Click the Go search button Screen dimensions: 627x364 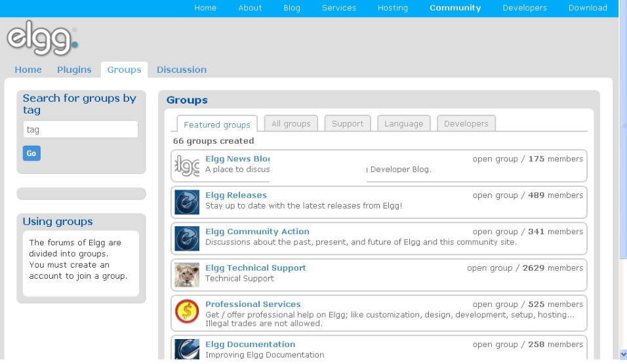click(31, 153)
